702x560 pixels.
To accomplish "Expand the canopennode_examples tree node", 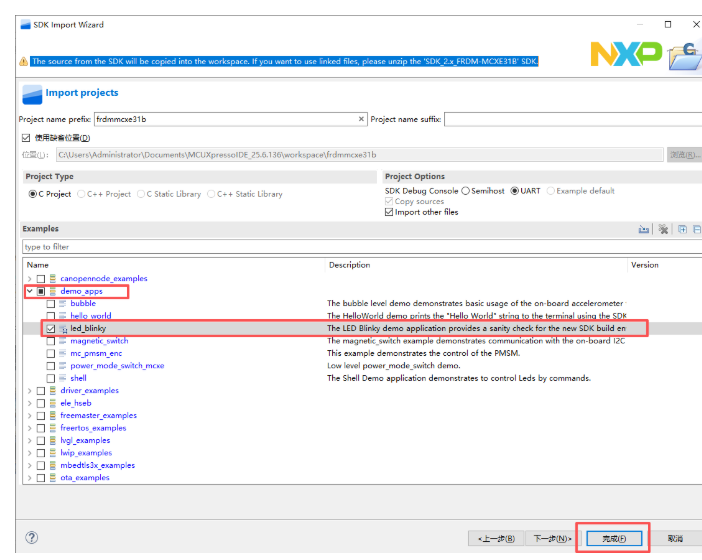I will point(30,279).
